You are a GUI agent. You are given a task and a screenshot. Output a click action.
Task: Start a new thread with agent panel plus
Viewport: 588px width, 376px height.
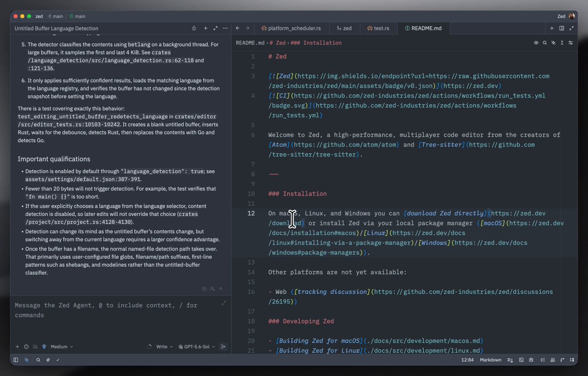point(206,28)
